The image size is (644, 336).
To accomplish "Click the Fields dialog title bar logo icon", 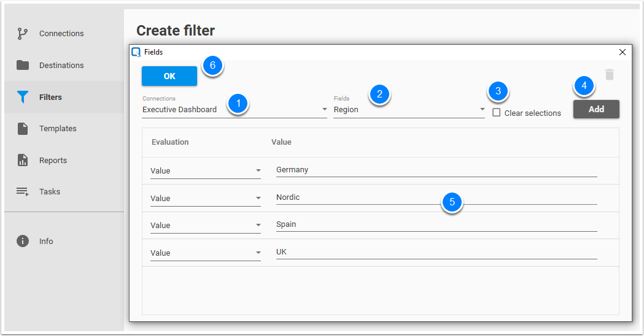I will click(136, 52).
